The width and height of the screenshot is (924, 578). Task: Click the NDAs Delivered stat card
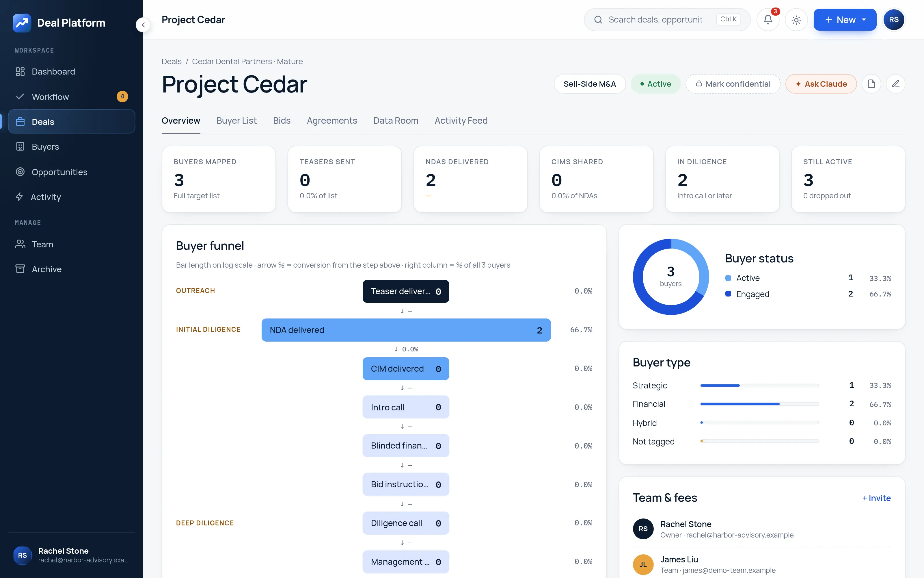tap(470, 179)
